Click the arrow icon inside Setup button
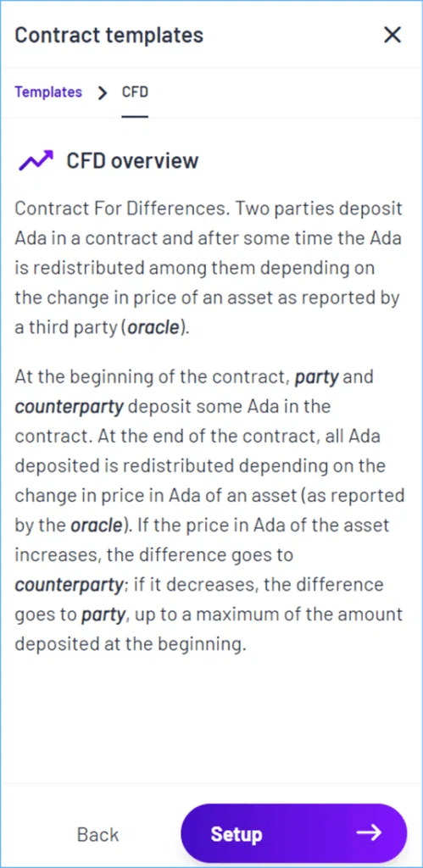This screenshot has height=868, width=423. click(370, 832)
